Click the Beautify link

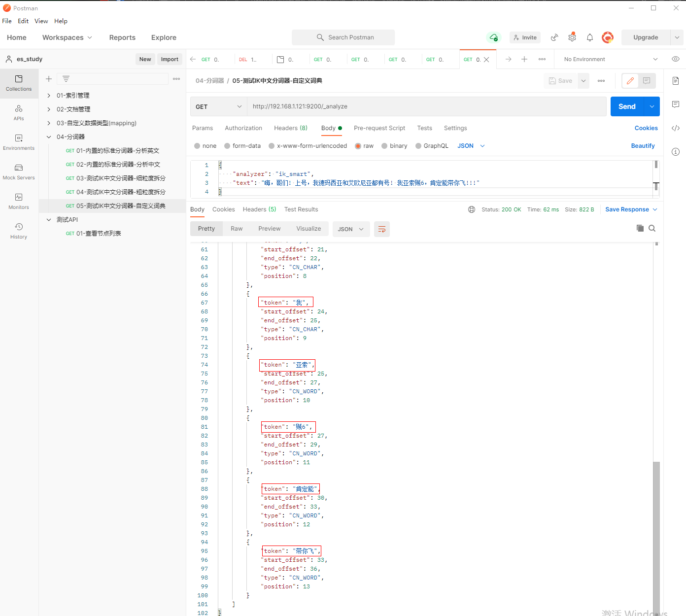[643, 146]
